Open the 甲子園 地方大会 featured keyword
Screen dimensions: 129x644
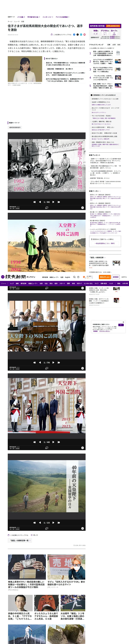(x=34, y=17)
